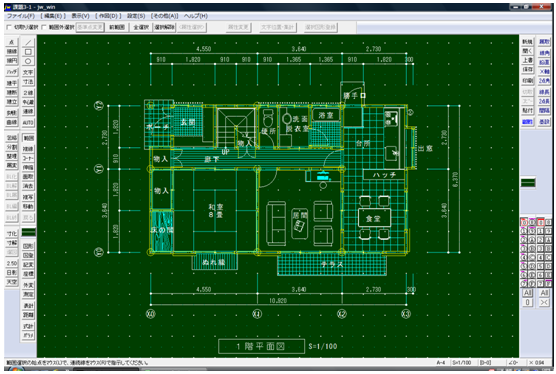Viewport: 556px width, 374px height.
Task: Select the 接線 tangent line tool
Action: (x=12, y=51)
